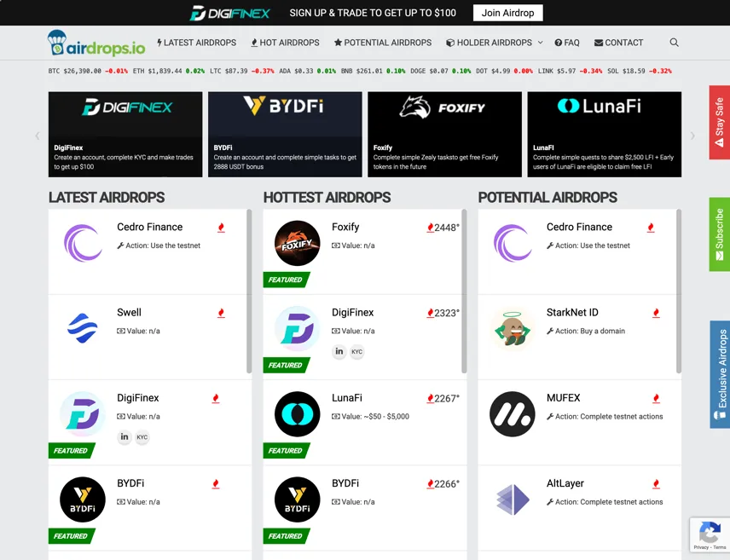Image resolution: width=730 pixels, height=560 pixels.
Task: Open the FAQ menu item
Action: pyautogui.click(x=567, y=43)
